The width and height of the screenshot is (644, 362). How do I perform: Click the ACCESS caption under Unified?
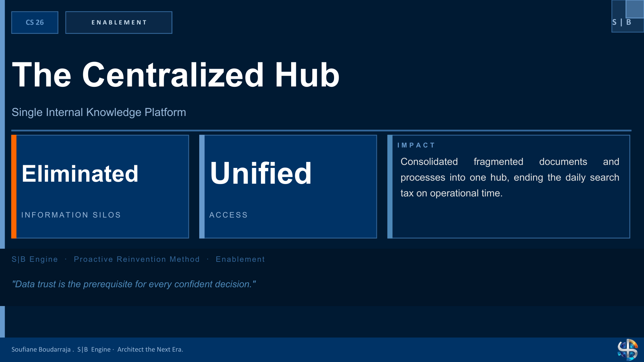(x=229, y=215)
